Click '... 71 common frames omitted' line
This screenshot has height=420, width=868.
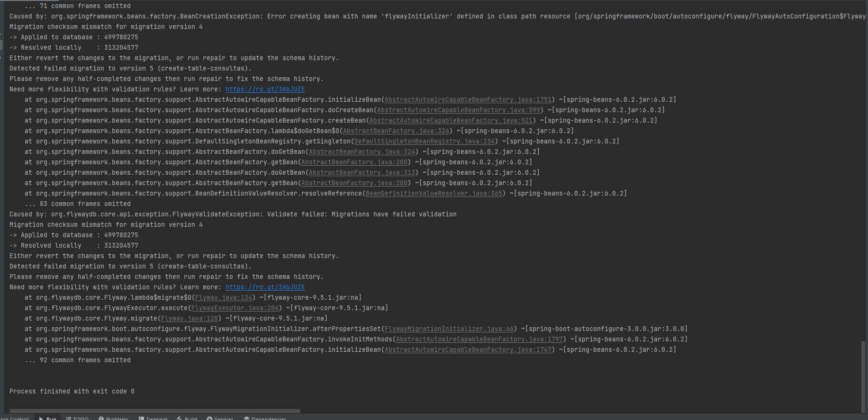pos(78,6)
